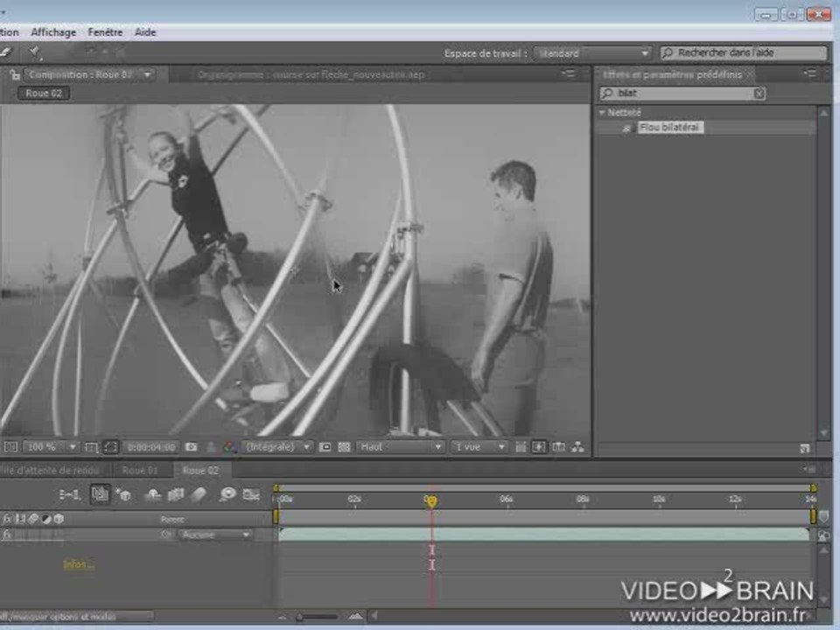Viewport: 840px width, 630px height.
Task: Open the Graph Editor
Action: pos(251,493)
